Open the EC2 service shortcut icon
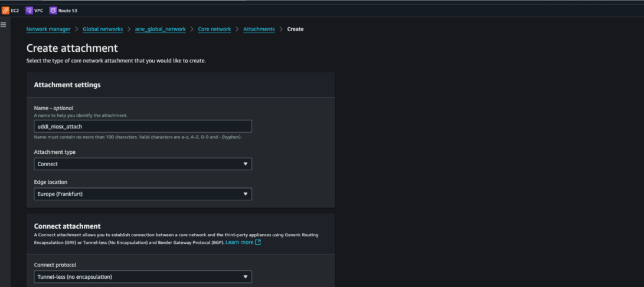 6,10
